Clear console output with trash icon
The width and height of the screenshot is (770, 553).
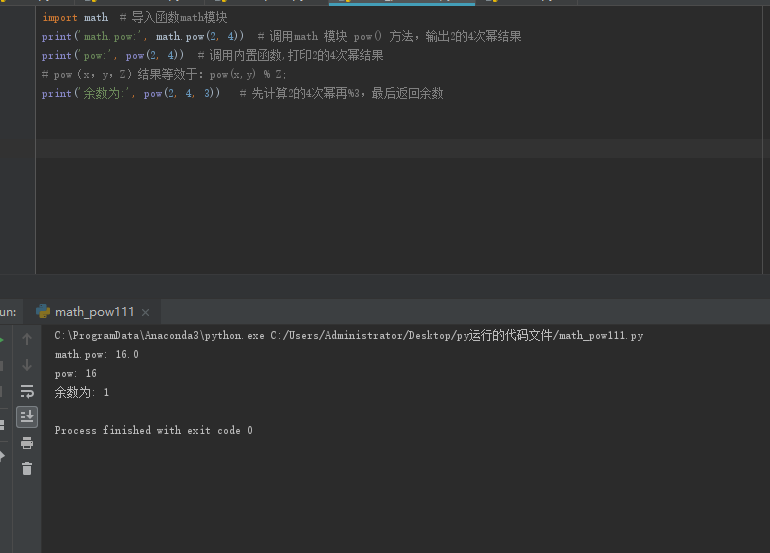[27, 469]
